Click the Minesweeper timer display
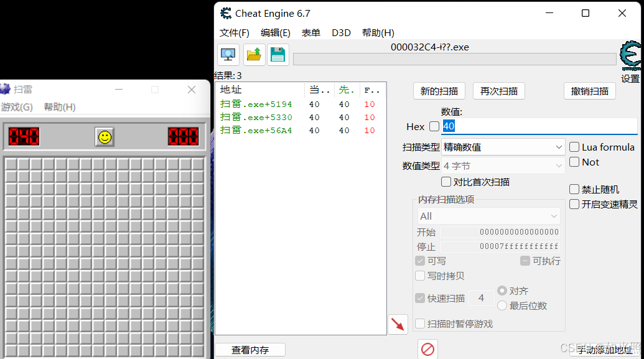 click(183, 136)
